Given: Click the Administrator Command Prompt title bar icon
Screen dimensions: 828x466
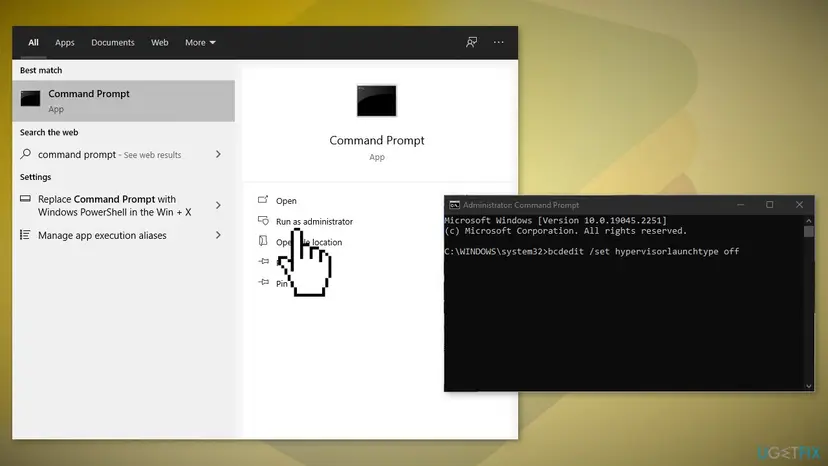Looking at the screenshot, I should [x=454, y=205].
